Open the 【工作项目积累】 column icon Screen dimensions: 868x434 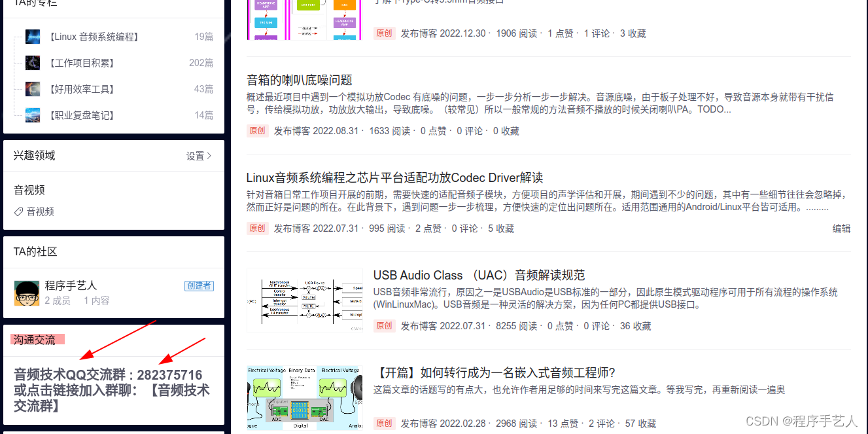(x=33, y=63)
